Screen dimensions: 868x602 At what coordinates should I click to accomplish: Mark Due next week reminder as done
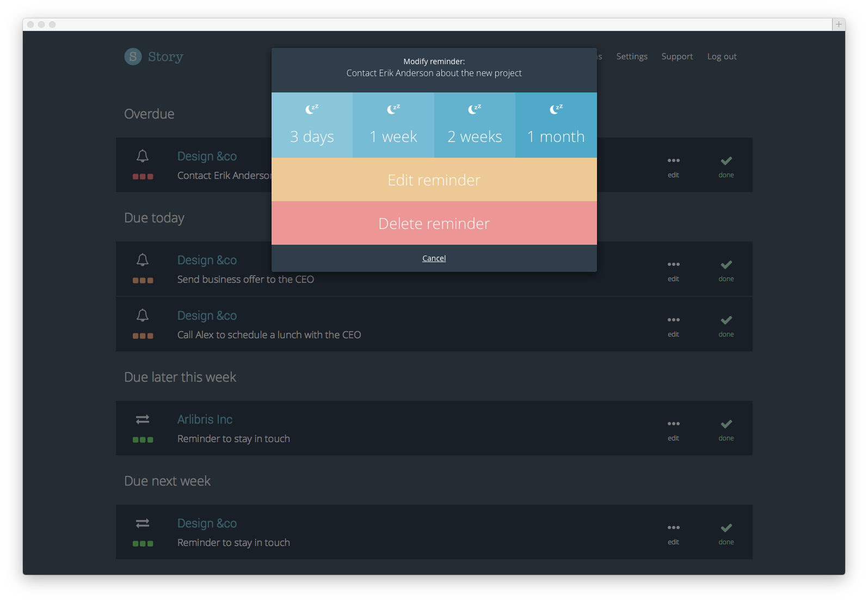pyautogui.click(x=726, y=533)
